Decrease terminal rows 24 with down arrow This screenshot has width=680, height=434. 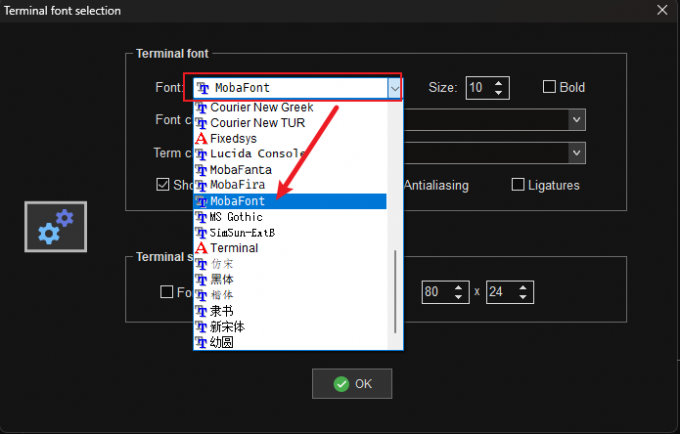point(523,297)
